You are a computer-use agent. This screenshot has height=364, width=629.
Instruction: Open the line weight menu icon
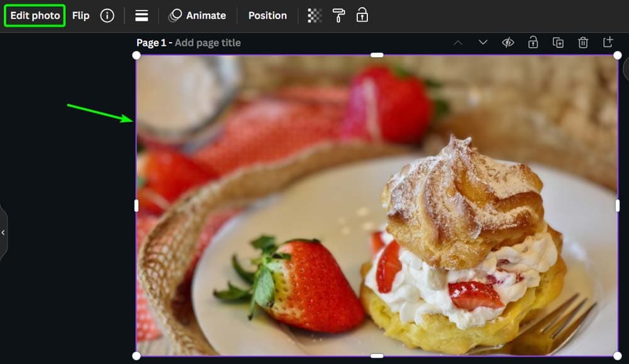click(x=142, y=16)
